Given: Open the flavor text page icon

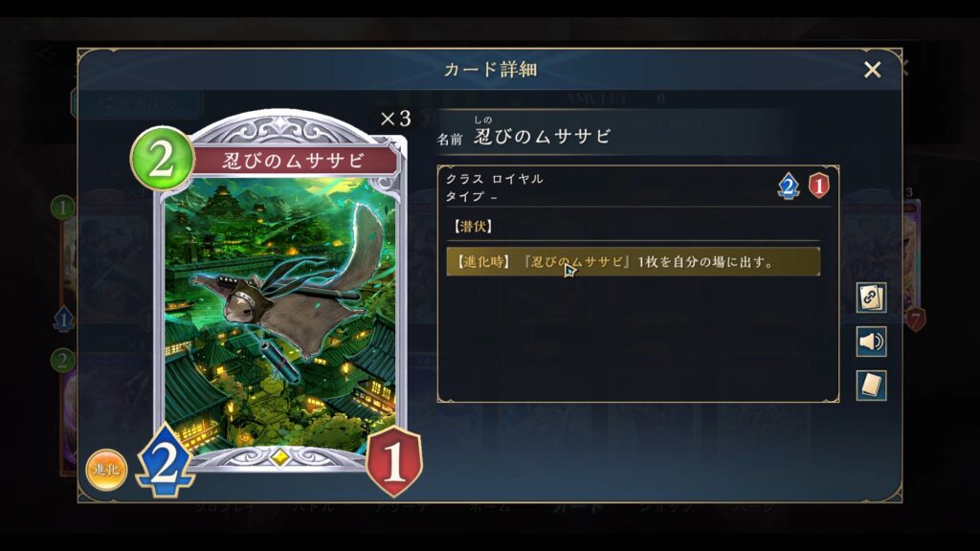Looking at the screenshot, I should click(x=871, y=385).
